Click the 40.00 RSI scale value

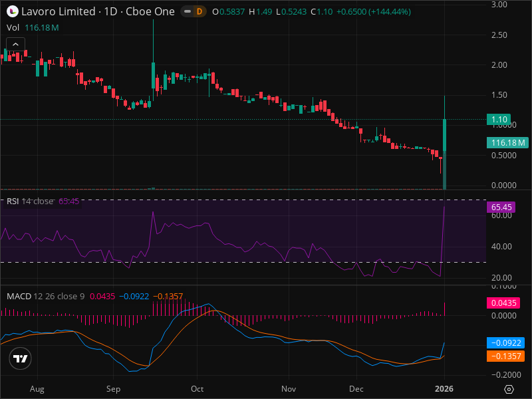[501, 247]
